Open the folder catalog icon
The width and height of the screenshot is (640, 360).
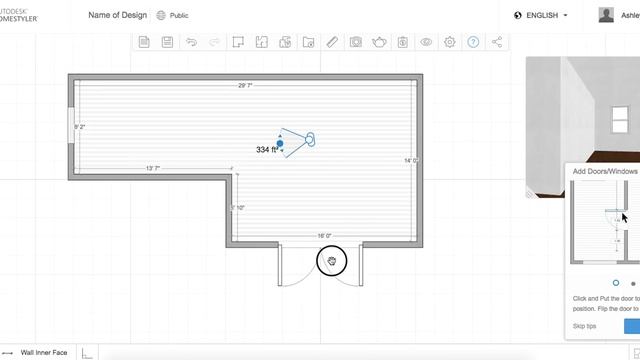pyautogui.click(x=309, y=42)
